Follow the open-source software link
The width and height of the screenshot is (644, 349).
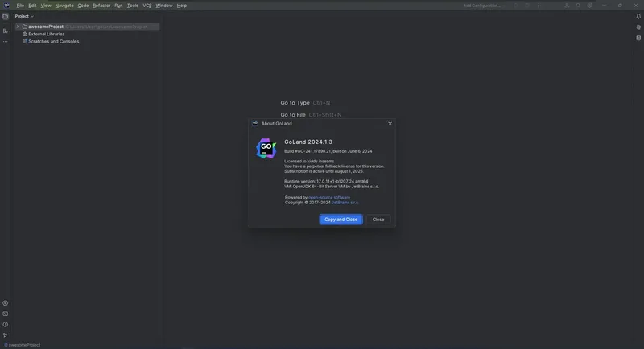click(329, 197)
